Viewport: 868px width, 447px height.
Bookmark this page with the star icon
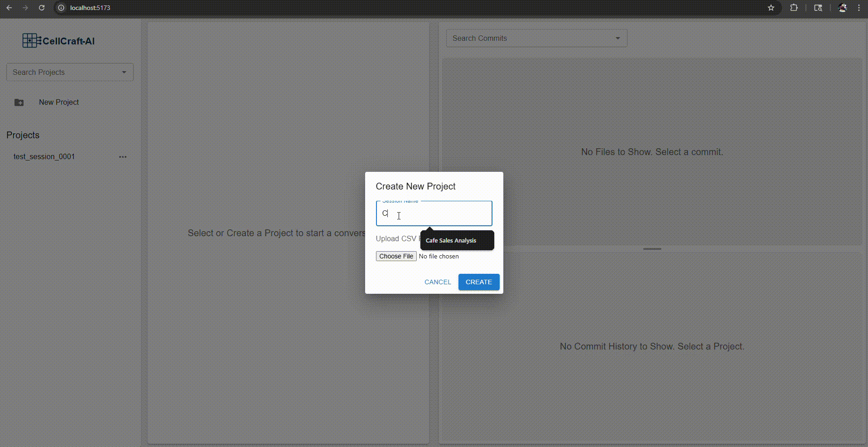pos(771,8)
